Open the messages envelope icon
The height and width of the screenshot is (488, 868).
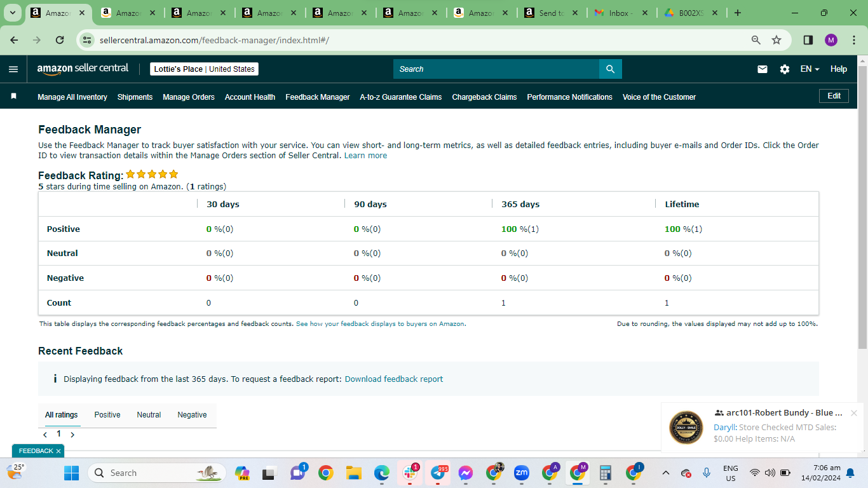(763, 69)
